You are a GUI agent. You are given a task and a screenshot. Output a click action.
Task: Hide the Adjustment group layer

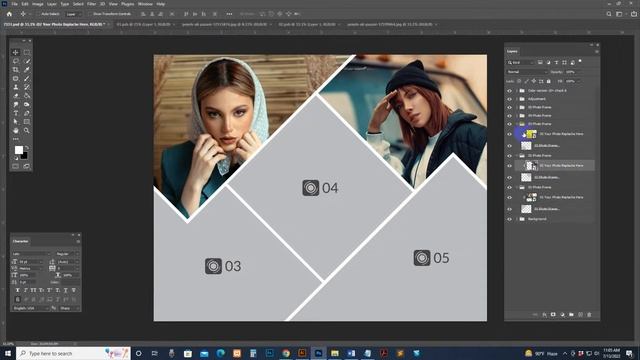(x=509, y=99)
